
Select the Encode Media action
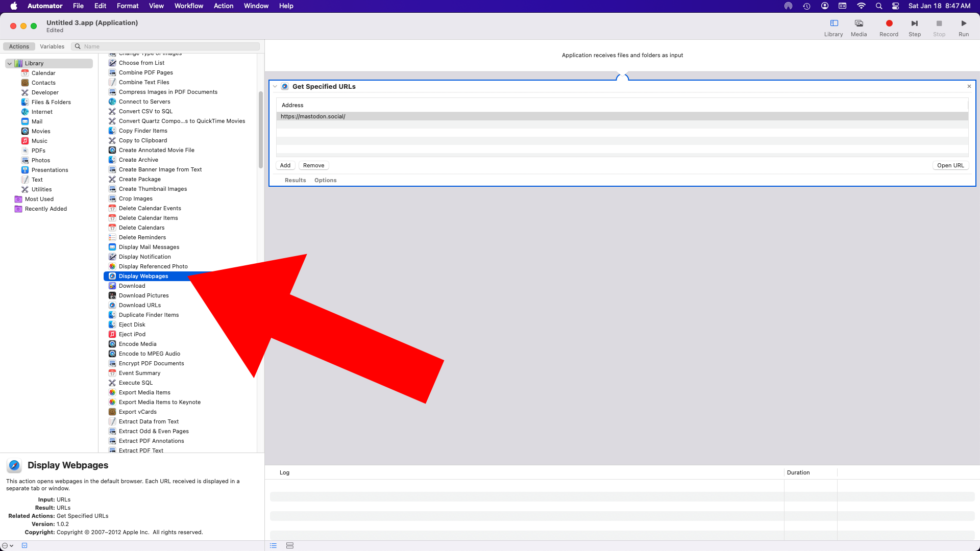(x=137, y=344)
